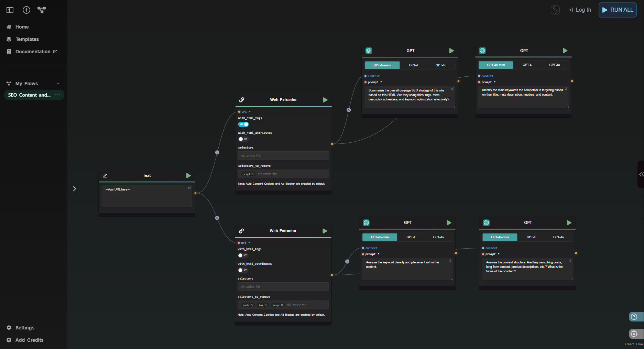Click the dark mode logo icon near Log In
This screenshot has width=644, height=349.
pyautogui.click(x=555, y=10)
